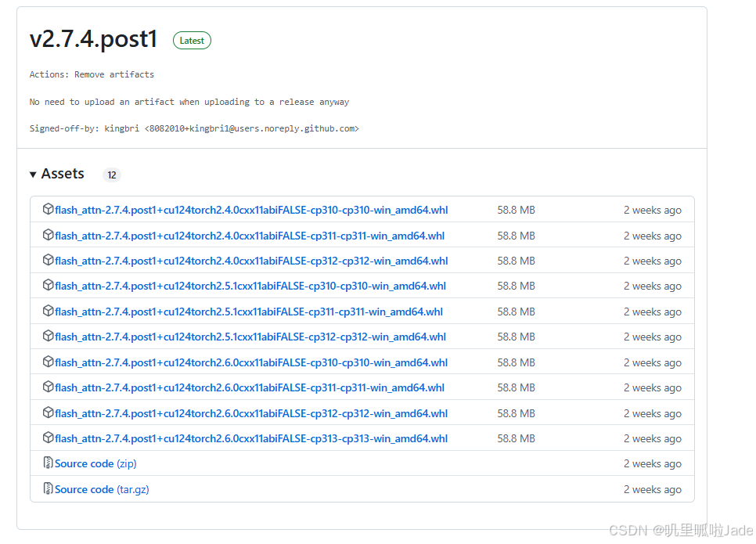Image resolution: width=756 pixels, height=544 pixels.
Task: Open the v2.7.4.post1 release title
Action: 94,38
